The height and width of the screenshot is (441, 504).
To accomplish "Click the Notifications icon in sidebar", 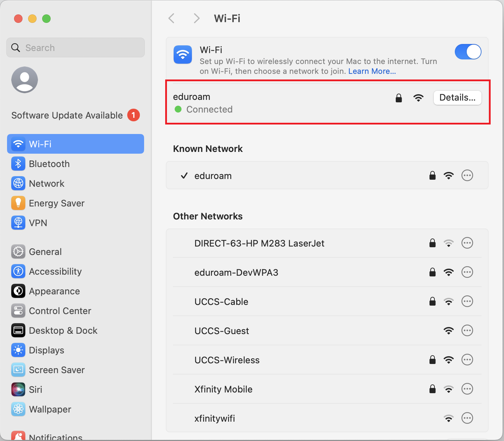I will (x=18, y=436).
